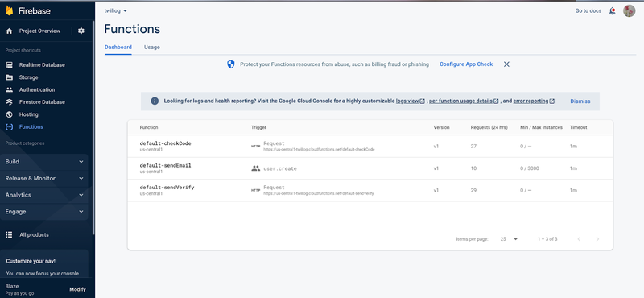Open the twiliog project selector dropdown

116,10
